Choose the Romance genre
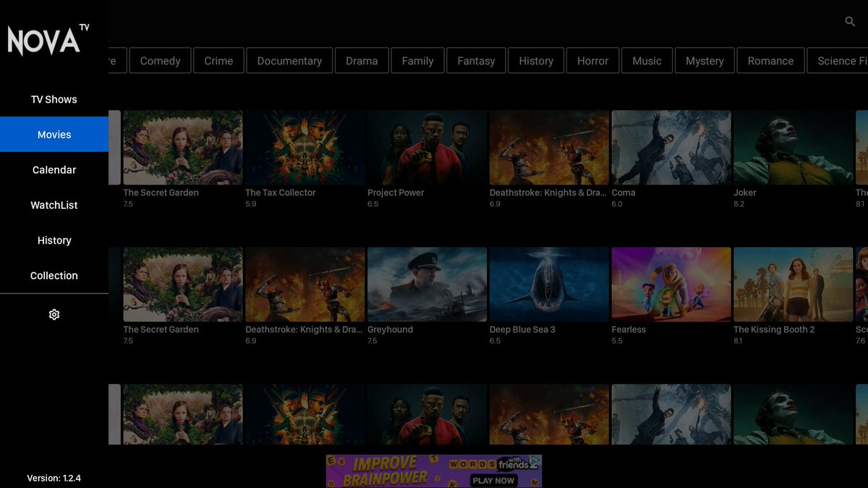This screenshot has height=488, width=868. coord(770,61)
